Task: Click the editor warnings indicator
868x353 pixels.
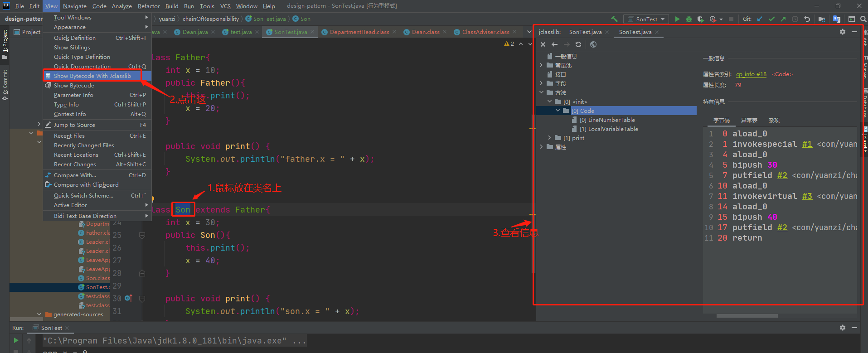Action: (x=509, y=44)
